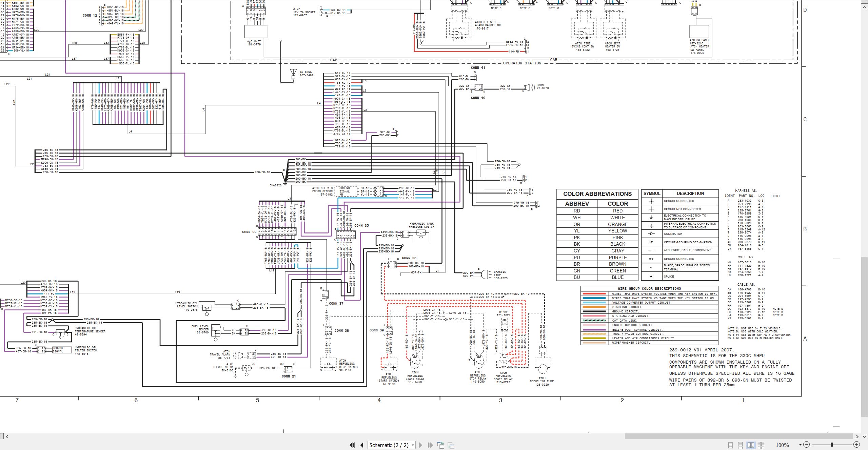Viewport: 868px width, 450px height.
Task: Click the CABLE AS. table heading
Action: pos(746,285)
